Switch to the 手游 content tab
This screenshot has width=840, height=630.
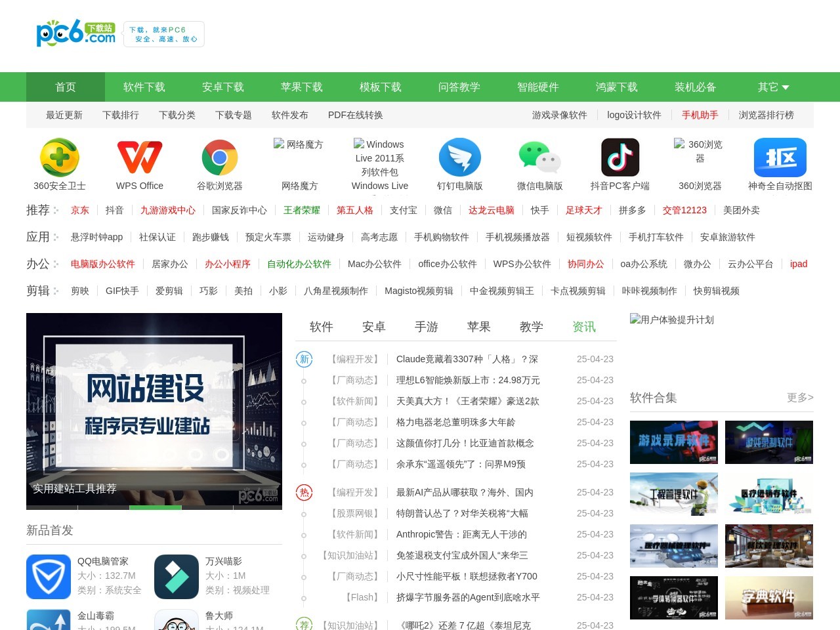[x=427, y=327]
